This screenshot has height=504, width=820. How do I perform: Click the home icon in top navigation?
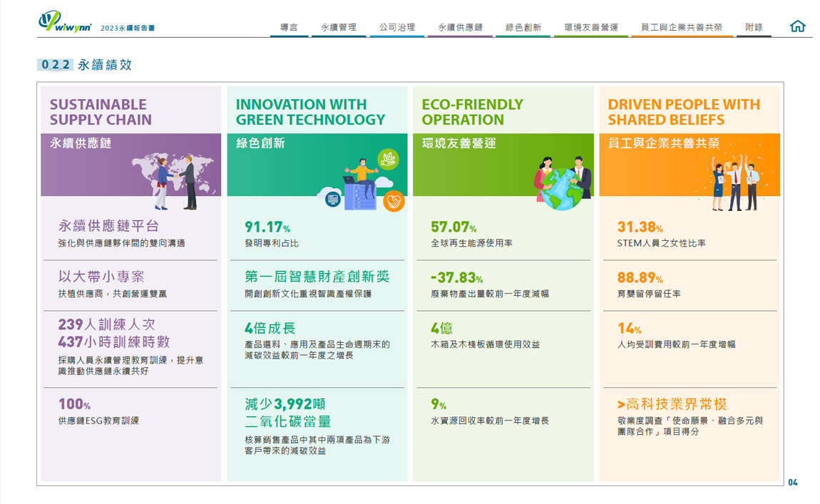click(797, 26)
